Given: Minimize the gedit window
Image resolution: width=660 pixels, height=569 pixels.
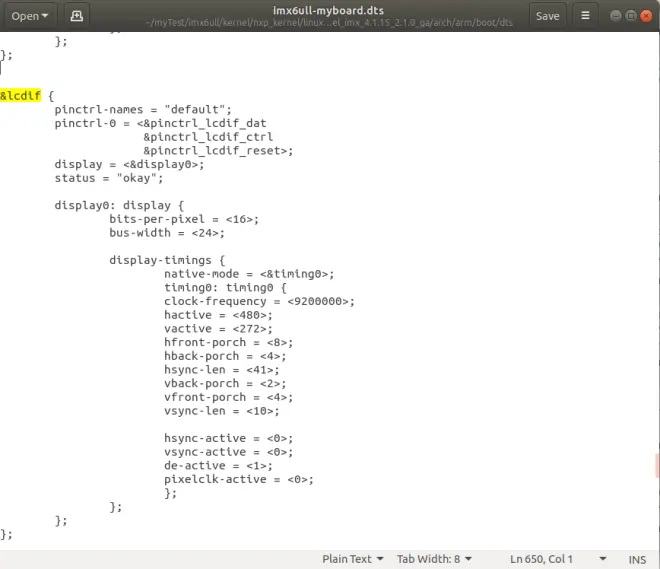Looking at the screenshot, I should (x=615, y=16).
